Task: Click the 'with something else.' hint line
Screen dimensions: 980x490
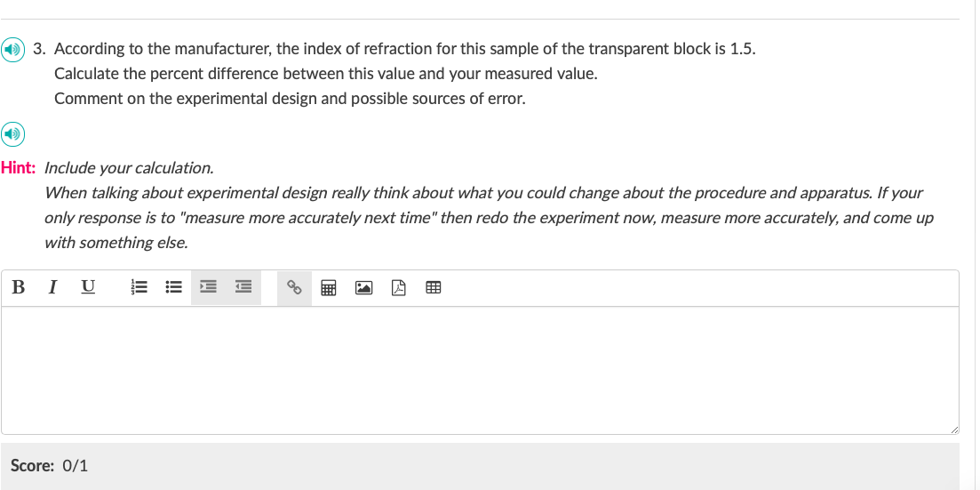Action: [x=116, y=243]
